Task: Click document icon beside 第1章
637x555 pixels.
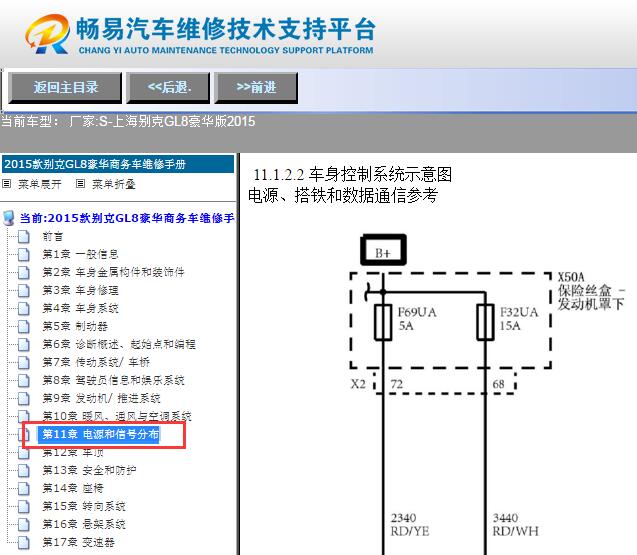Action: 24,254
